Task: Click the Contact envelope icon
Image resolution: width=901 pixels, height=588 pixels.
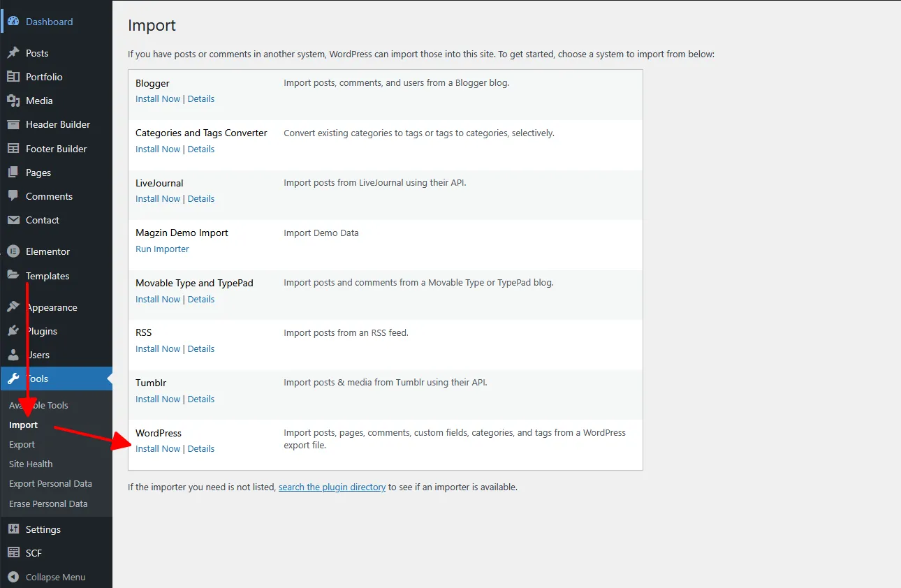Action: pos(13,220)
